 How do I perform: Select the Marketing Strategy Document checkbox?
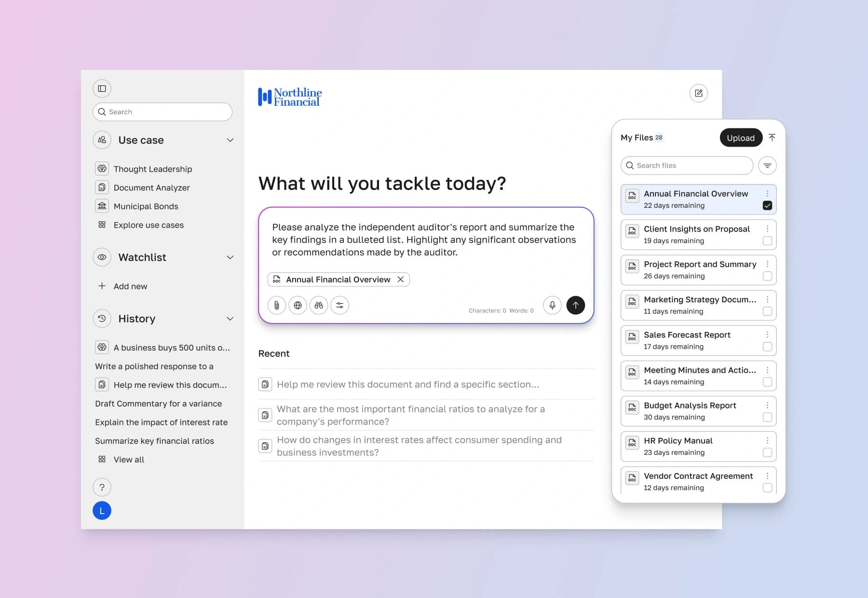pyautogui.click(x=767, y=312)
